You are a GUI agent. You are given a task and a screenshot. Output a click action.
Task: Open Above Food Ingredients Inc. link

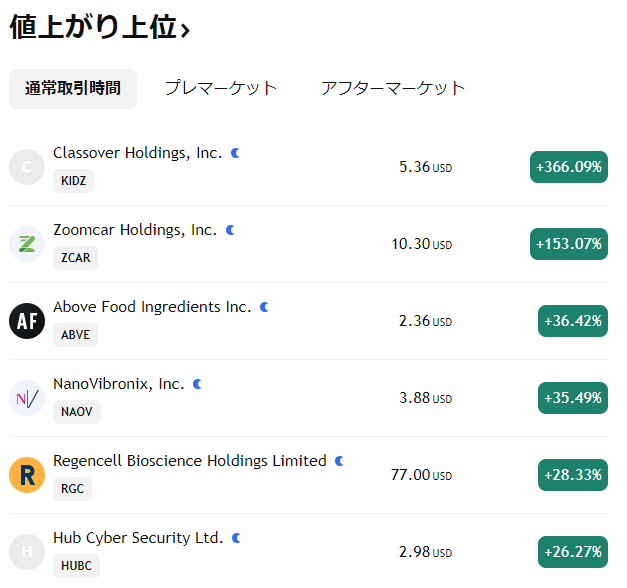[x=152, y=307]
